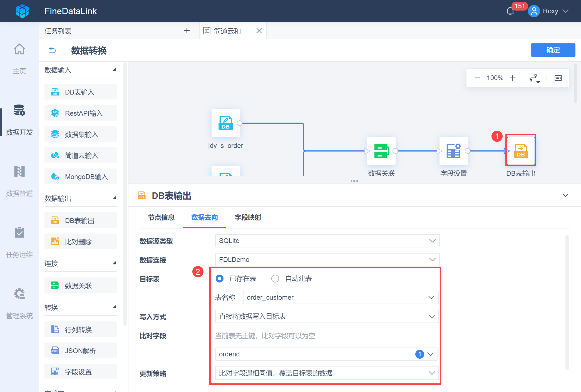
Task: Select the 数据关联 node on canvas
Action: click(381, 151)
